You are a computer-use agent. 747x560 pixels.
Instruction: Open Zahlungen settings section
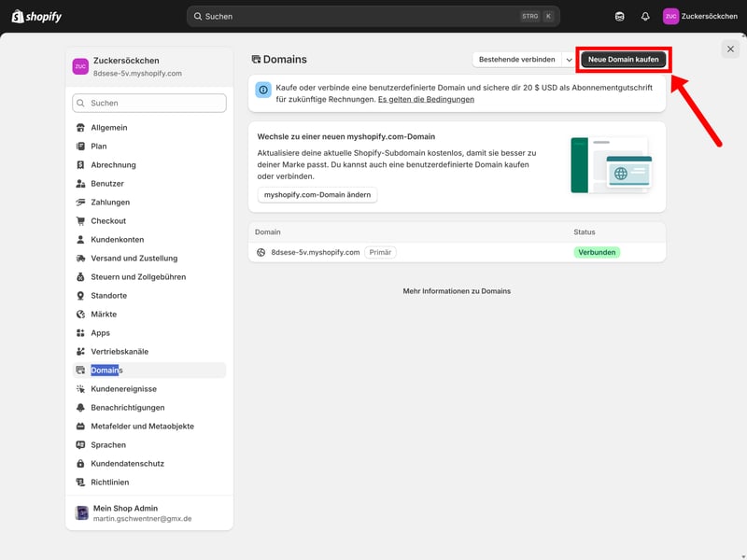pyautogui.click(x=109, y=203)
